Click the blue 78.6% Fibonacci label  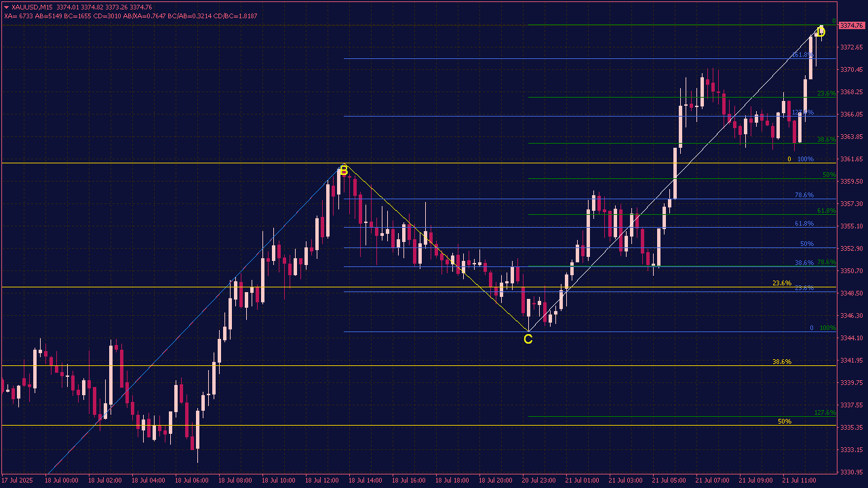[804, 195]
